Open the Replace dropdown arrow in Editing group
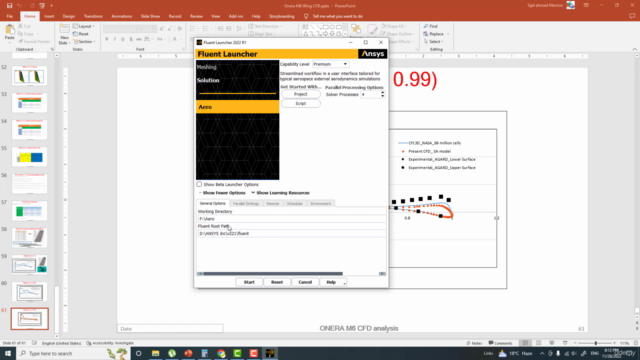640x360 pixels. 448,34
